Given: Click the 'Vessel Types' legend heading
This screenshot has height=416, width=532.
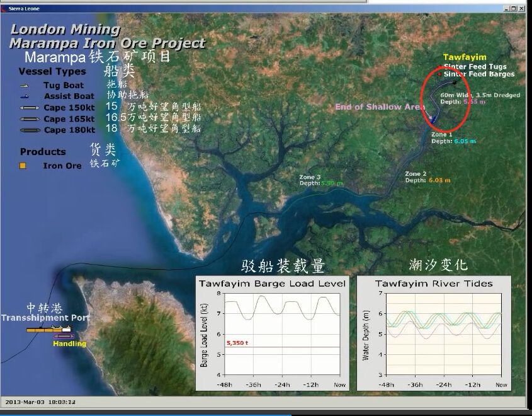Looking at the screenshot, I should [52, 72].
